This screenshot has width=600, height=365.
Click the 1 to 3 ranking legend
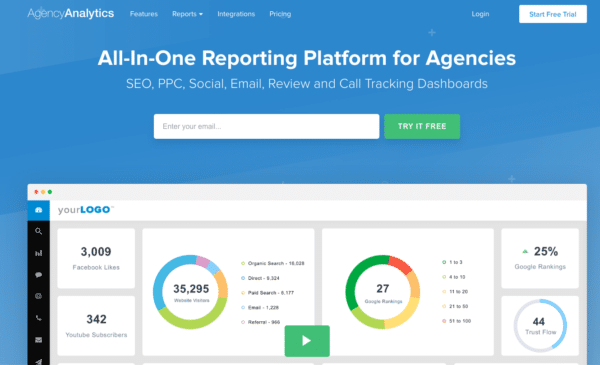click(452, 262)
